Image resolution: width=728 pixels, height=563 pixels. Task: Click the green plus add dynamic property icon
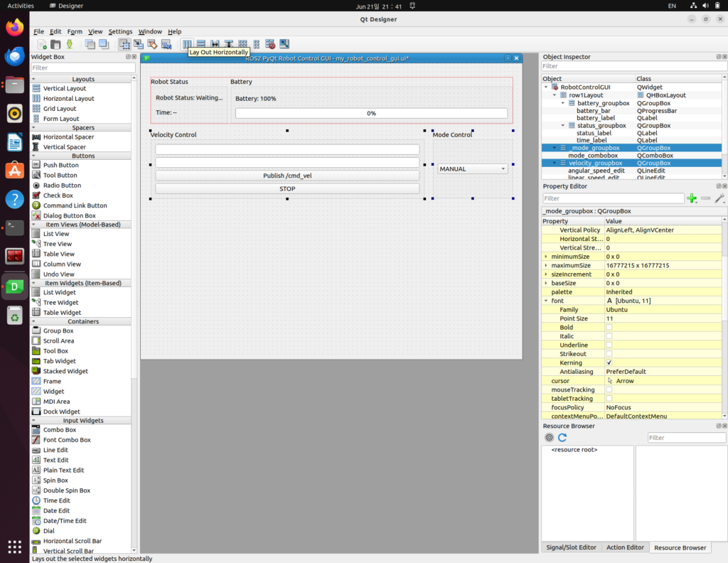pos(692,198)
